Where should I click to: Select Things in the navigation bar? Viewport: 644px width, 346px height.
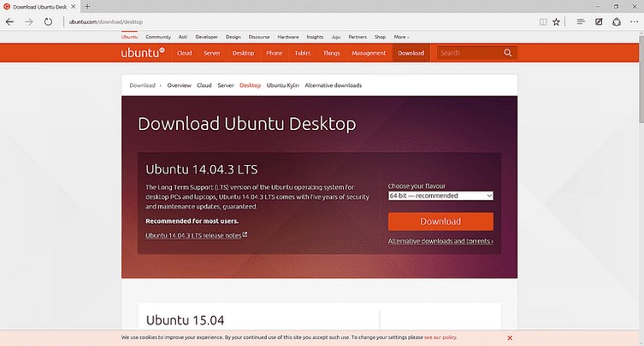pyautogui.click(x=332, y=53)
